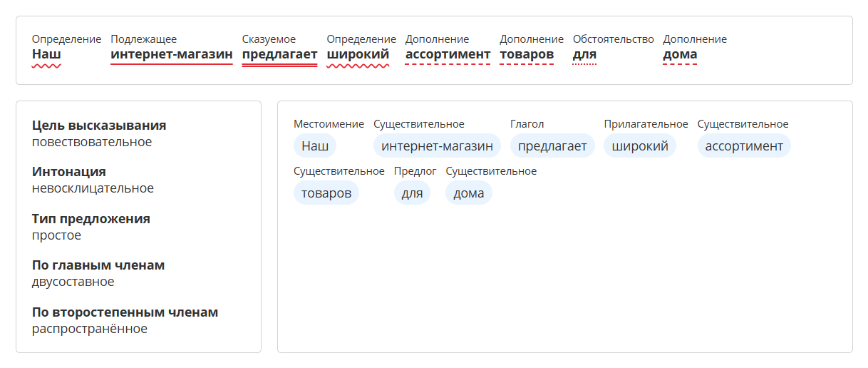
Task: Select the 'дома' noun chip
Action: pyautogui.click(x=469, y=193)
